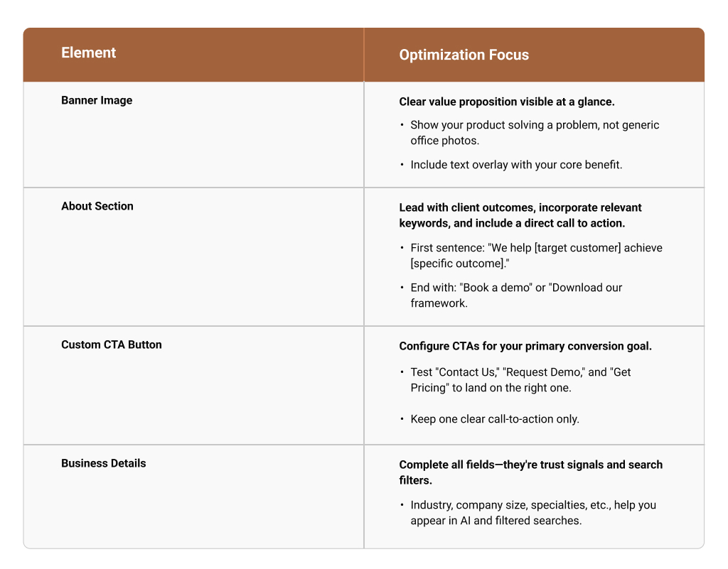Image resolution: width=728 pixels, height=569 pixels.
Task: Click the "Industry, company size, specialties" bullet
Action: coord(533,513)
